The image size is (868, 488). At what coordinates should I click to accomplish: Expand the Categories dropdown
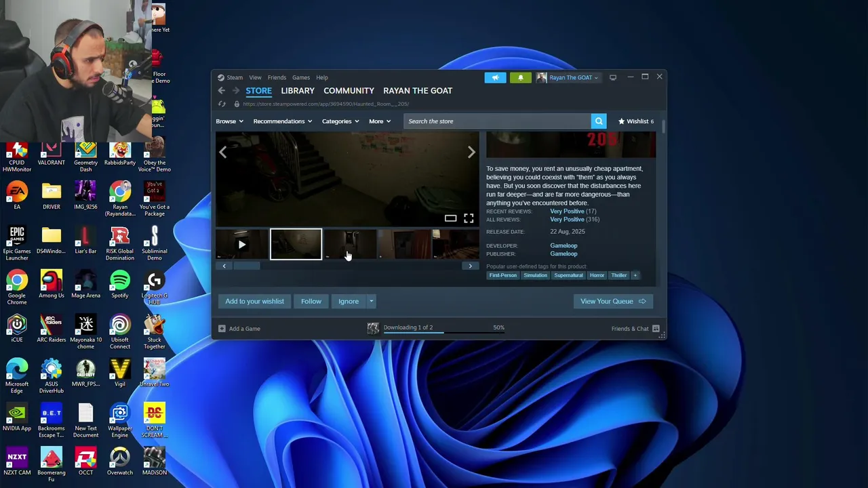click(x=340, y=121)
